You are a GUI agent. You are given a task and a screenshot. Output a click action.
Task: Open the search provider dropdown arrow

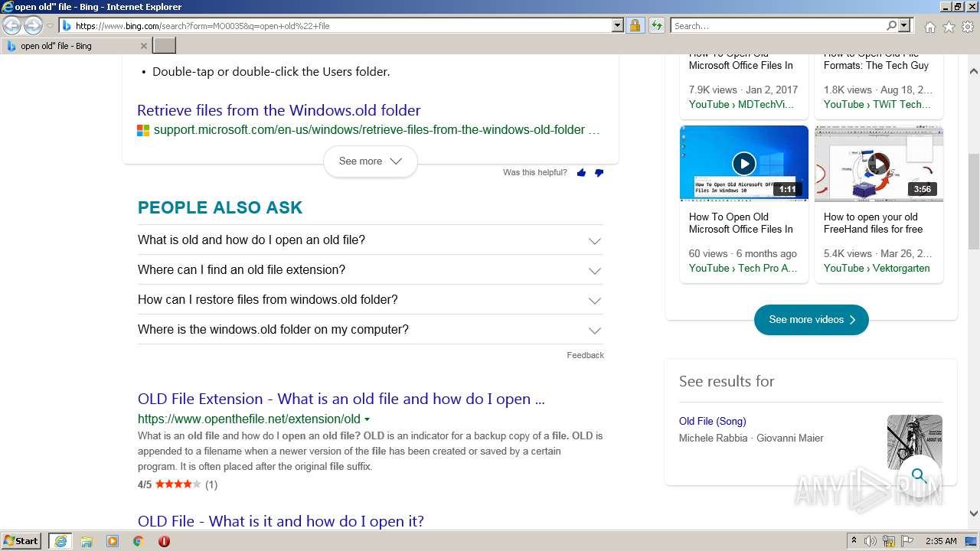tap(904, 26)
